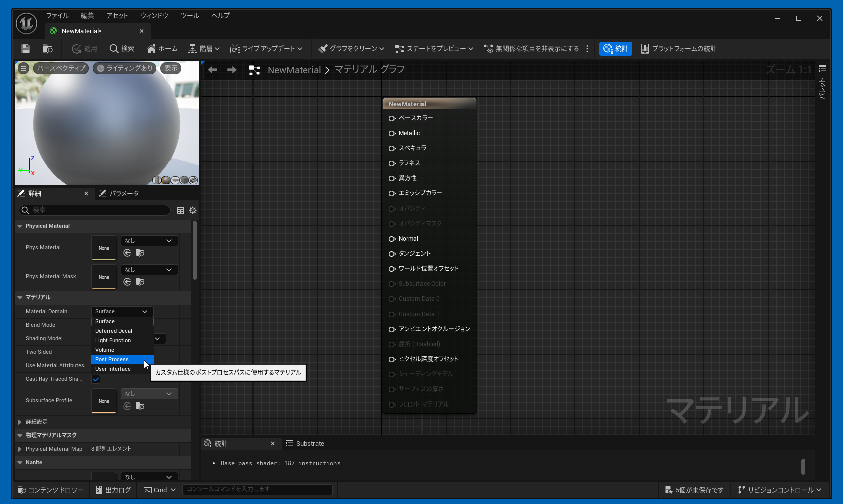Toggle Hide unrelated items option

tap(532, 49)
